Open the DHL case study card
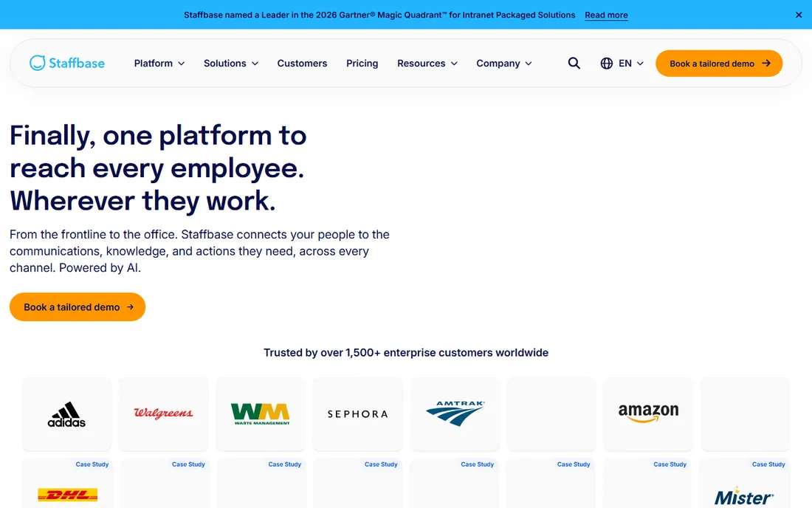Viewport: 812px width, 508px height. click(67, 483)
